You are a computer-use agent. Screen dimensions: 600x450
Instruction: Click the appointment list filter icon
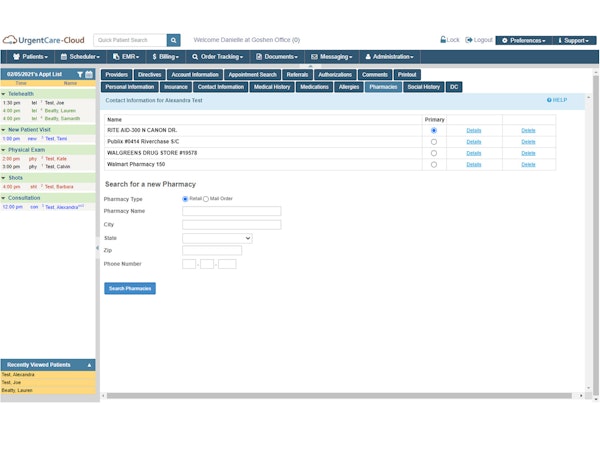click(80, 75)
